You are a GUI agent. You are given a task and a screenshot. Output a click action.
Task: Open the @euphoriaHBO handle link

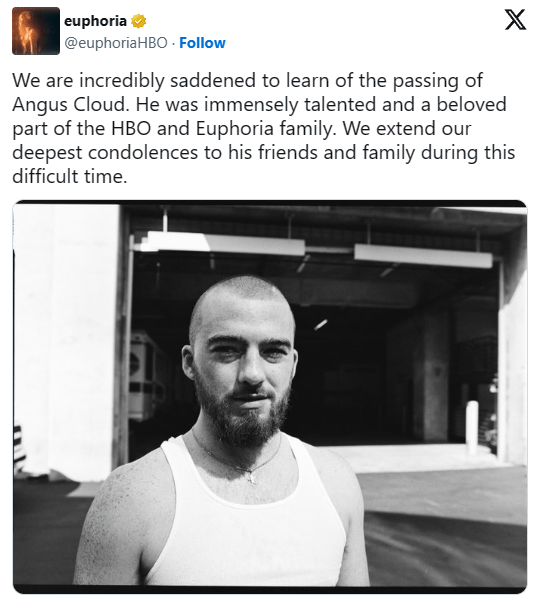(116, 43)
